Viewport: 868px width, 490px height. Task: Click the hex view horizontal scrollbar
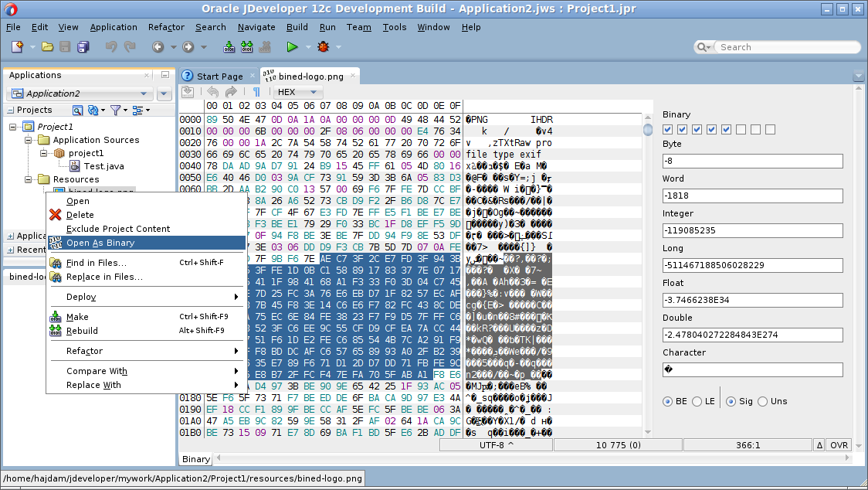pyautogui.click(x=534, y=458)
